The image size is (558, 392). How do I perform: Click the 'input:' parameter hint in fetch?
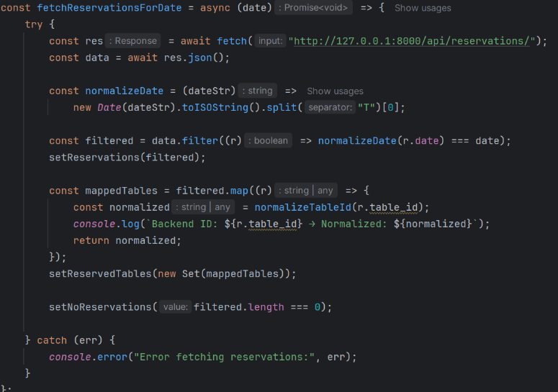[x=271, y=41]
